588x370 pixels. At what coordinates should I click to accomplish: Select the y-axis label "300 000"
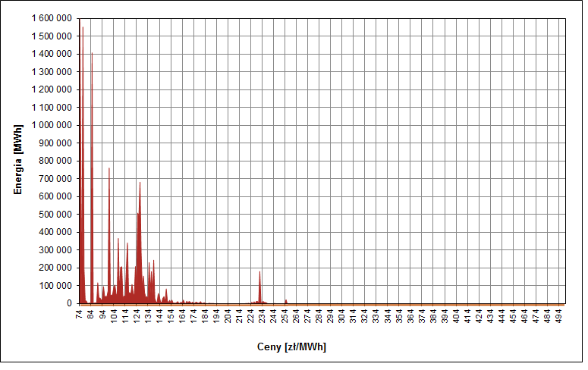[55, 250]
